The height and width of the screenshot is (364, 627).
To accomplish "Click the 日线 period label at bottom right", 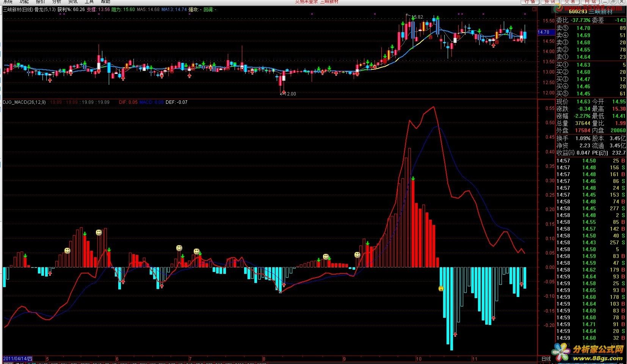I will pos(546,358).
